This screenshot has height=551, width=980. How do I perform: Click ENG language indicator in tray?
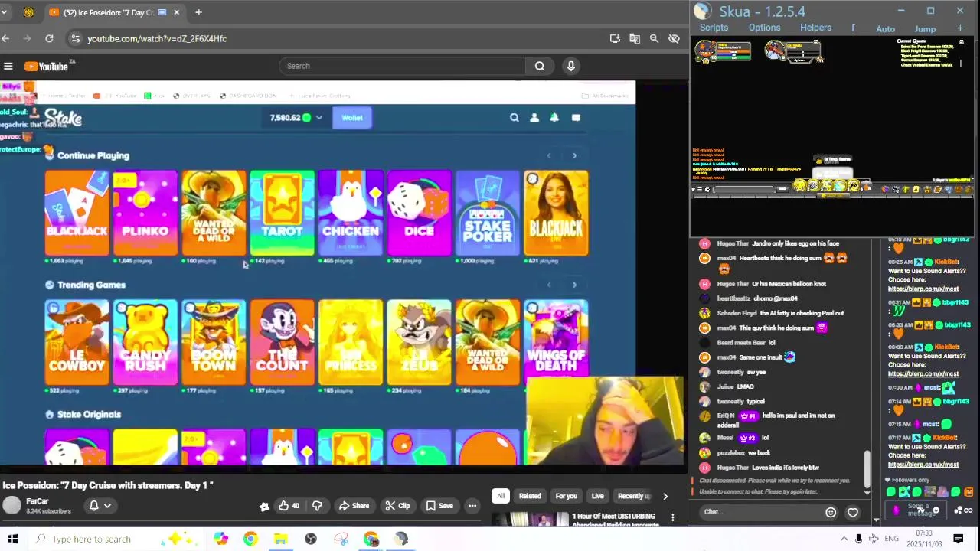(891, 539)
